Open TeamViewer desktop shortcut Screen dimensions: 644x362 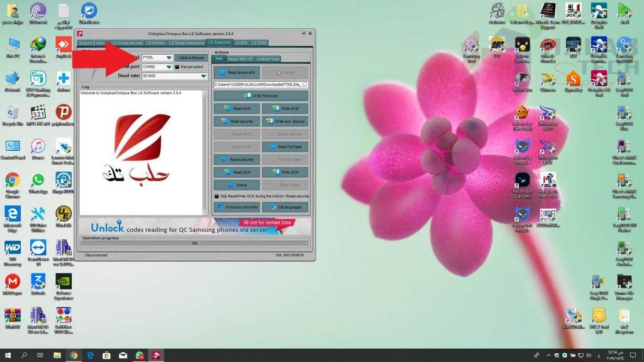38,253
